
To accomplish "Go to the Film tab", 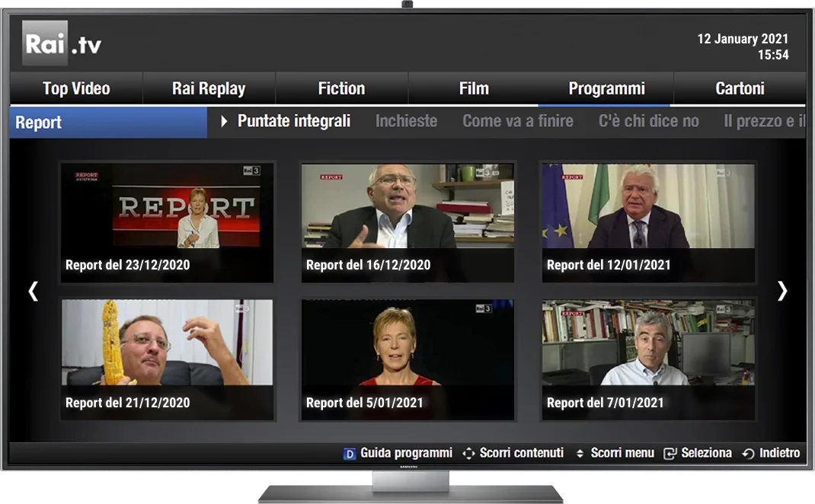I will tap(474, 89).
